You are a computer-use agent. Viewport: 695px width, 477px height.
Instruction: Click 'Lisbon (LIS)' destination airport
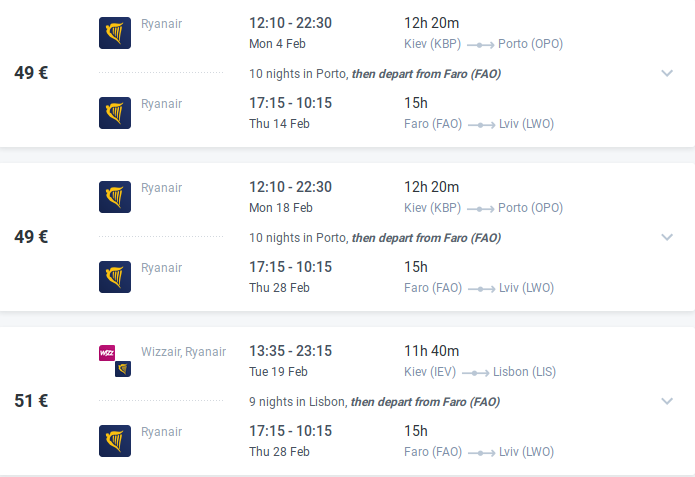524,372
